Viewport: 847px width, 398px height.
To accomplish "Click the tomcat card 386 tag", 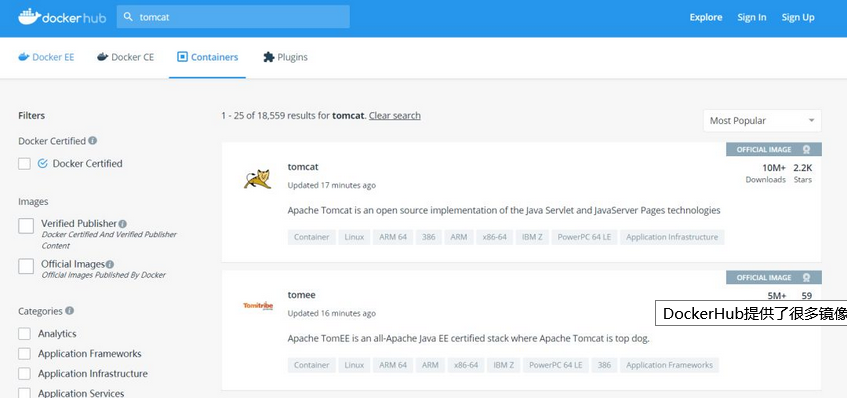I will (428, 237).
